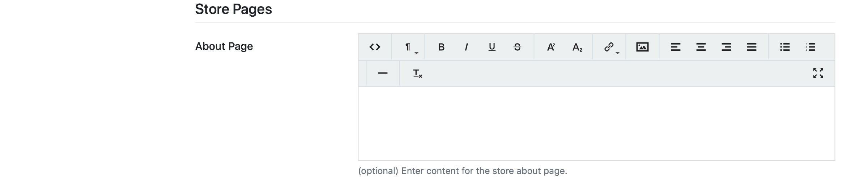868x179 pixels.
Task: Toggle the HTML code view button
Action: pyautogui.click(x=375, y=47)
